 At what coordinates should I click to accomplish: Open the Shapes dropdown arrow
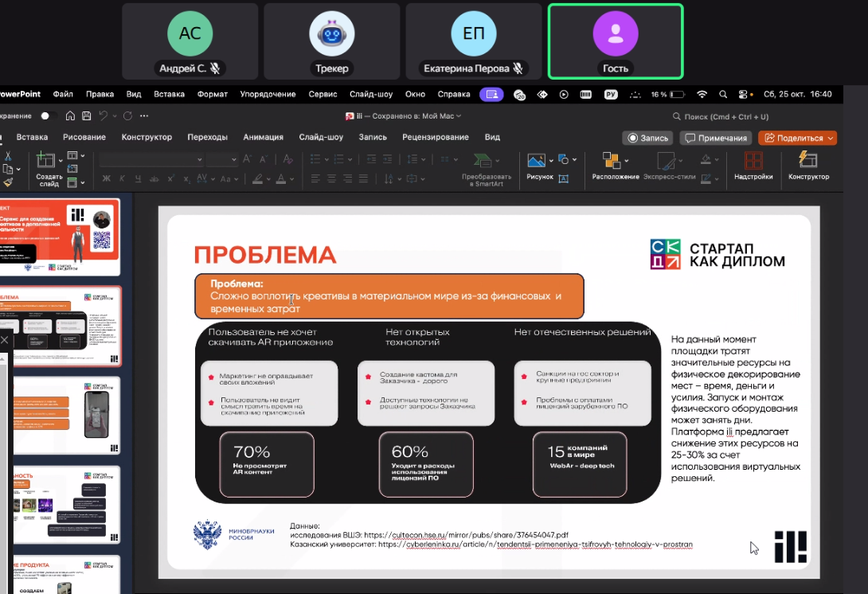click(x=573, y=159)
